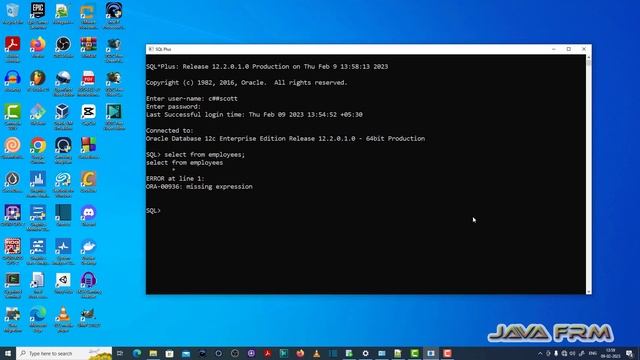Viewport: 640px width, 360px height.
Task: Open File Explorer from the taskbar
Action: click(153, 353)
